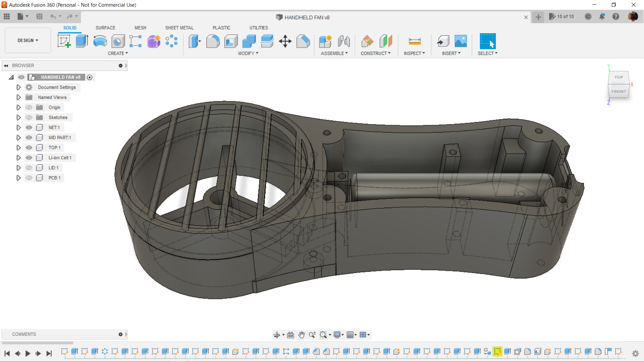Click the Create Sketch tool icon
The image size is (644, 362).
[64, 41]
